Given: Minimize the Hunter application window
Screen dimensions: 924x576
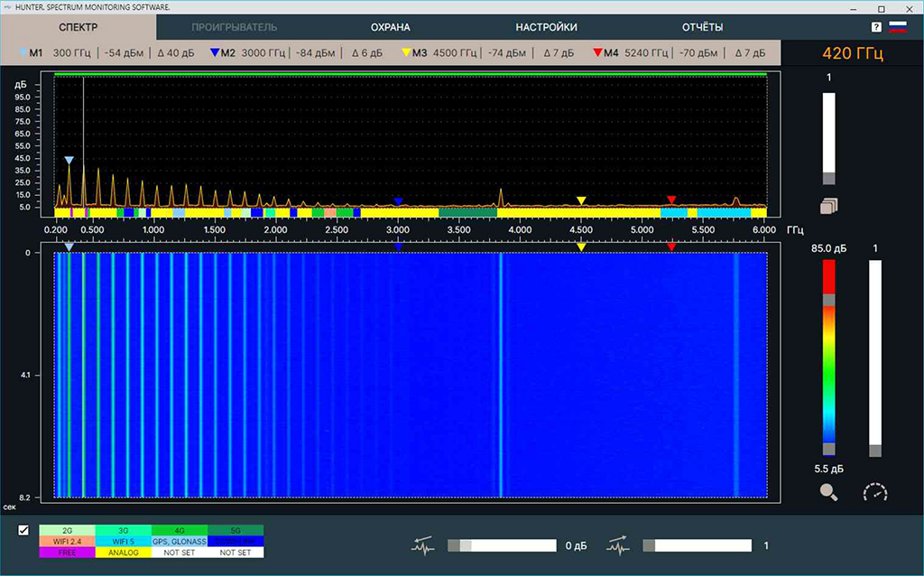Looking at the screenshot, I should coord(855,8).
